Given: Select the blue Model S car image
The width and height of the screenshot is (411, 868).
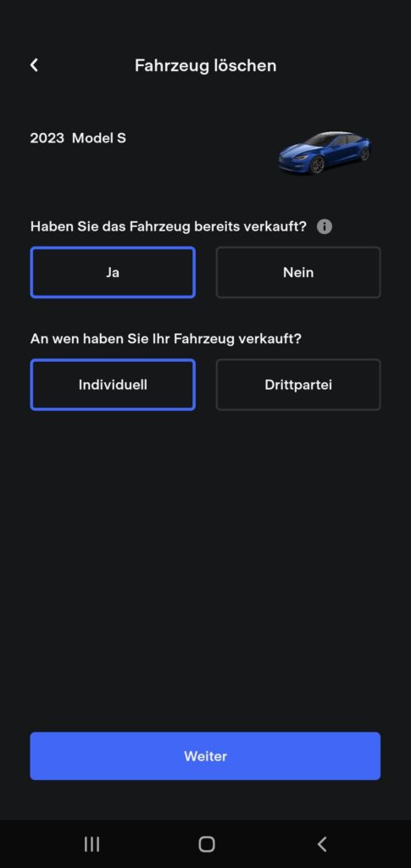Looking at the screenshot, I should click(325, 153).
